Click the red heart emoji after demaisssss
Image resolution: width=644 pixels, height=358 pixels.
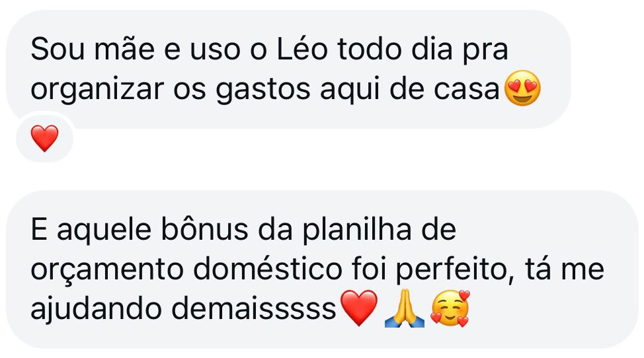click(359, 308)
